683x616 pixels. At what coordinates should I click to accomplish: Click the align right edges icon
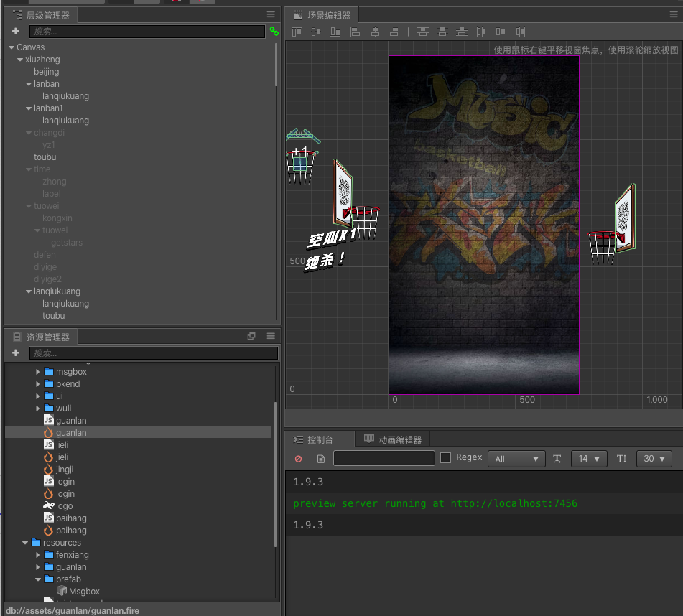click(x=394, y=32)
